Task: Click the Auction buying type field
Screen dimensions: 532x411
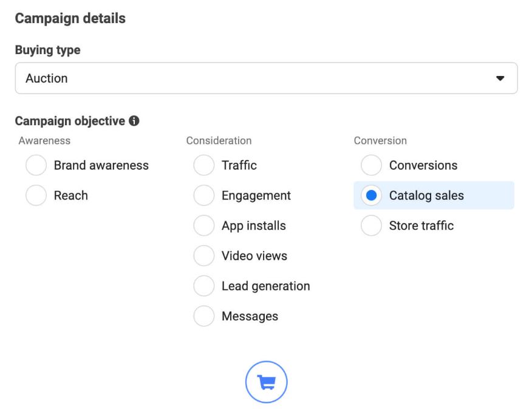Action: (x=243, y=78)
